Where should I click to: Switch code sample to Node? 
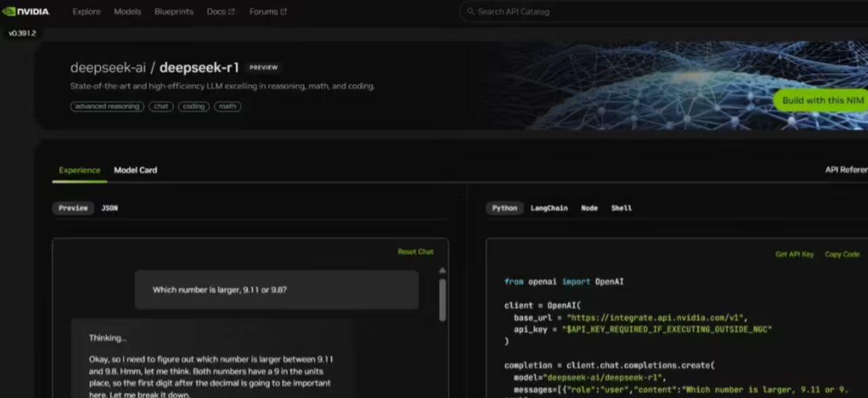pos(589,208)
